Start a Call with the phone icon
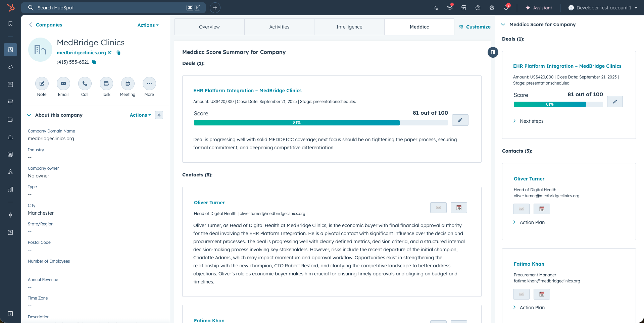 pyautogui.click(x=85, y=84)
